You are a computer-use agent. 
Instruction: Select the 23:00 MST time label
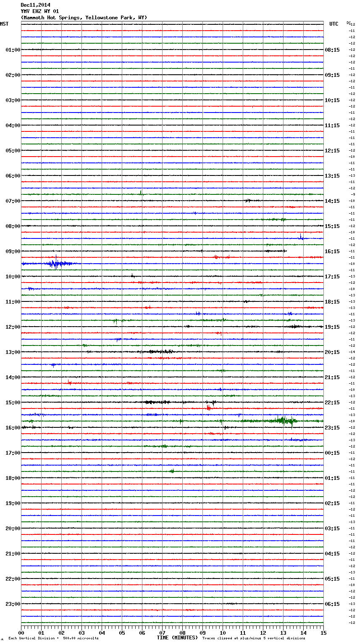tap(13, 604)
